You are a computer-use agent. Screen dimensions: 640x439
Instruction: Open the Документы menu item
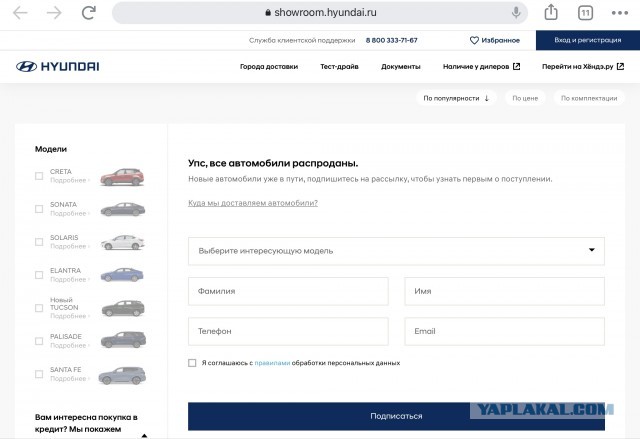(x=400, y=67)
